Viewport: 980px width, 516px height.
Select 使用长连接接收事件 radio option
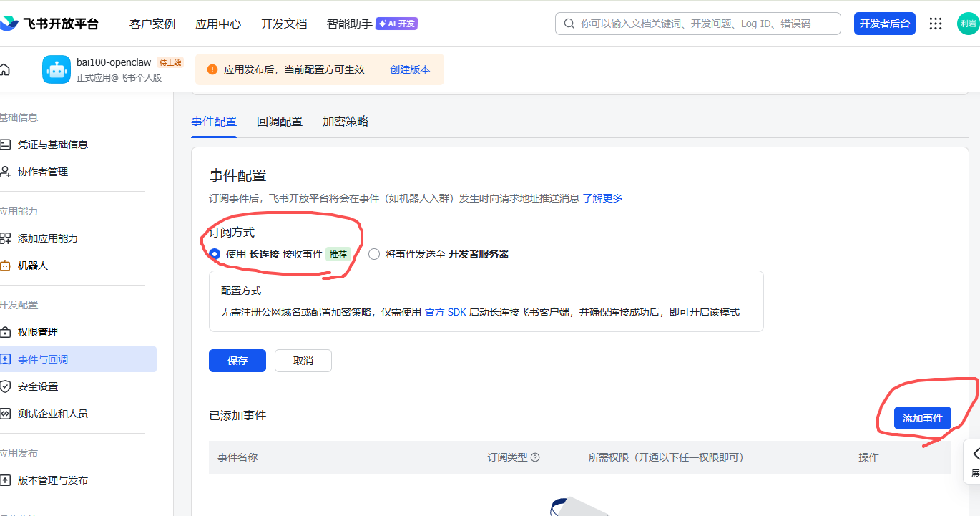pyautogui.click(x=215, y=254)
